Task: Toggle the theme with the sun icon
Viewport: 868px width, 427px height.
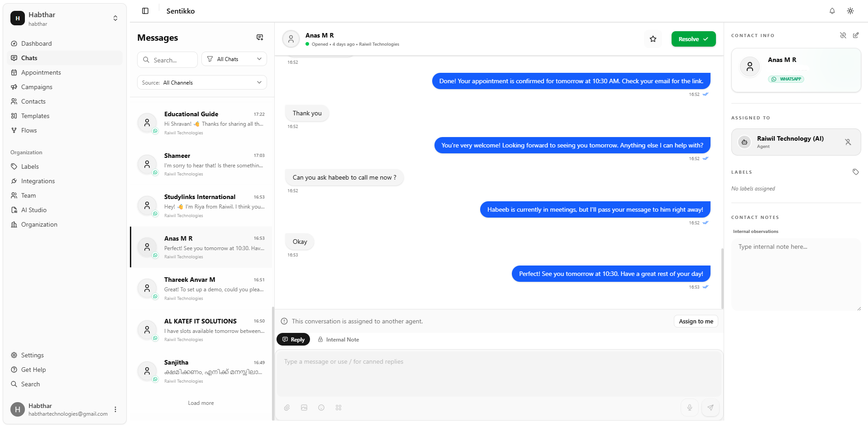Action: coord(850,10)
